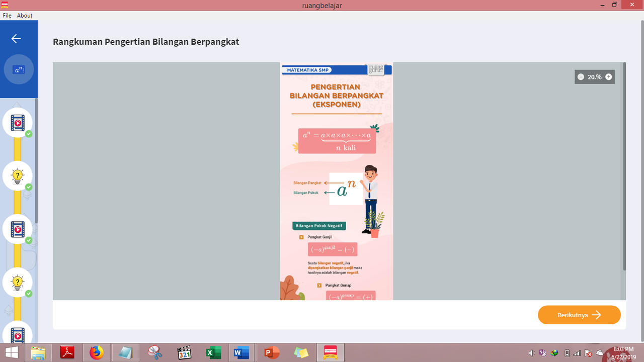Open the About menu
The width and height of the screenshot is (644, 362).
point(24,15)
